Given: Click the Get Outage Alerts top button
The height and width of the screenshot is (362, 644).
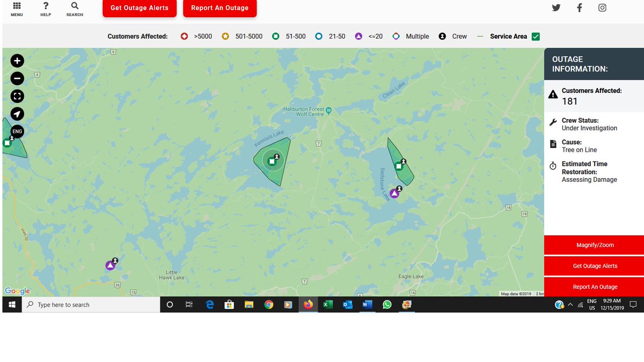Looking at the screenshot, I should 140,8.
